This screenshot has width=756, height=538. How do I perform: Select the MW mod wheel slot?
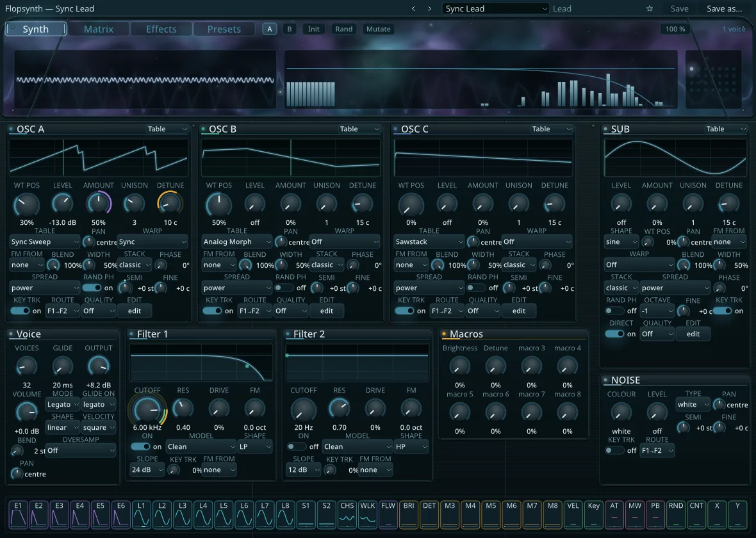click(x=635, y=514)
